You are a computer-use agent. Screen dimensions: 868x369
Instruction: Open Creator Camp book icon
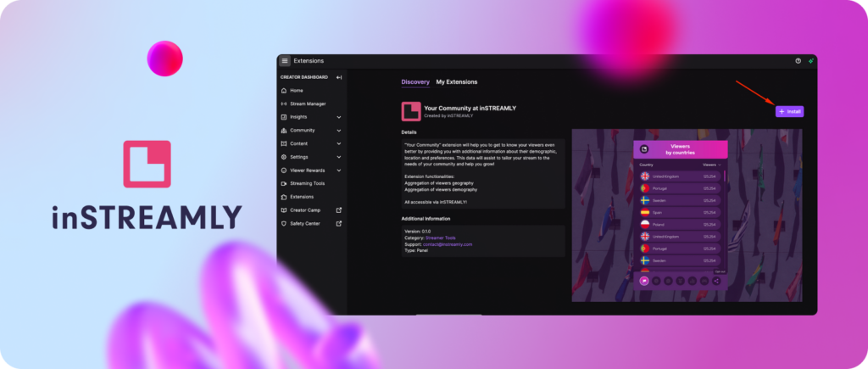point(284,210)
